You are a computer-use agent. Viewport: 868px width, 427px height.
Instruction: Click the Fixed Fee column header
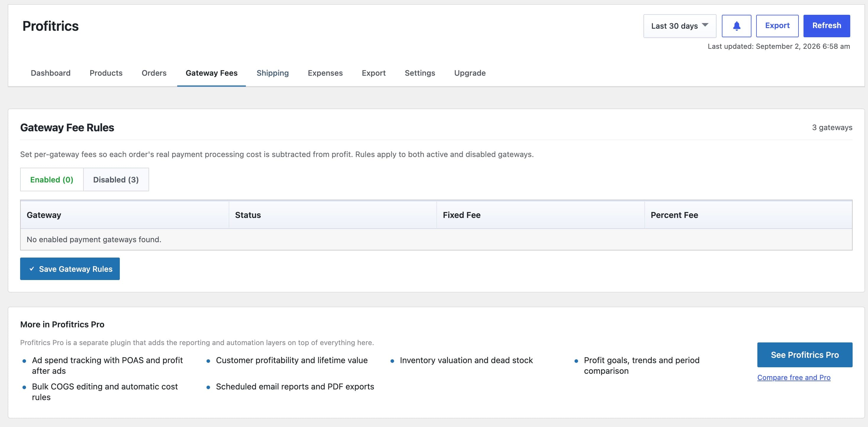(x=540, y=215)
